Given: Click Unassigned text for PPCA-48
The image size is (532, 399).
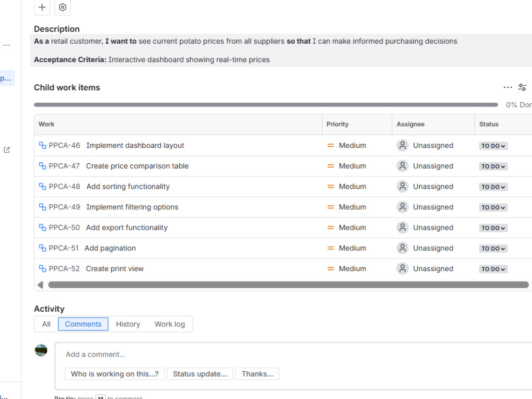Looking at the screenshot, I should 433,187.
